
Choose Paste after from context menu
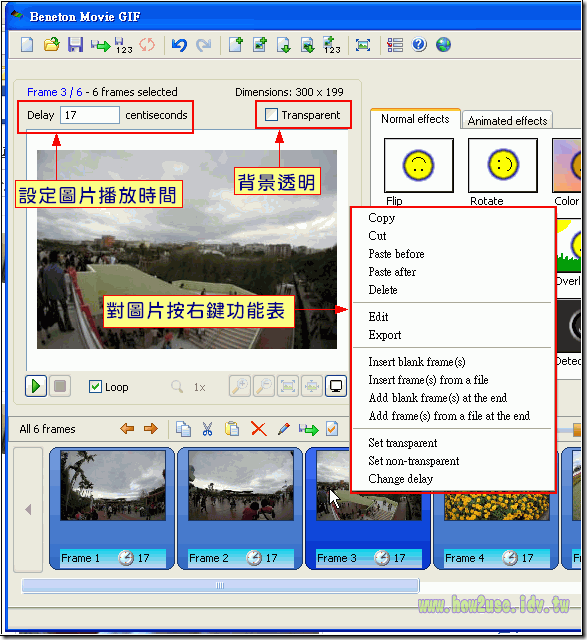coord(392,272)
